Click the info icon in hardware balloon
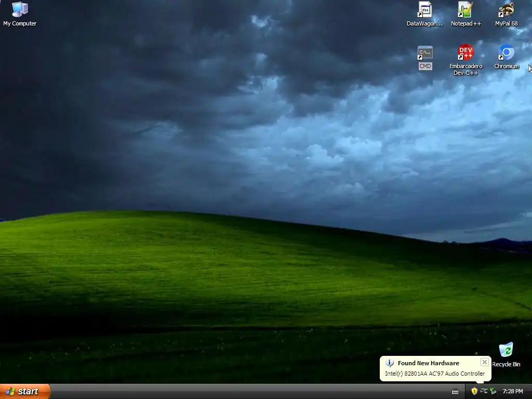The height and width of the screenshot is (399, 532). tap(390, 363)
